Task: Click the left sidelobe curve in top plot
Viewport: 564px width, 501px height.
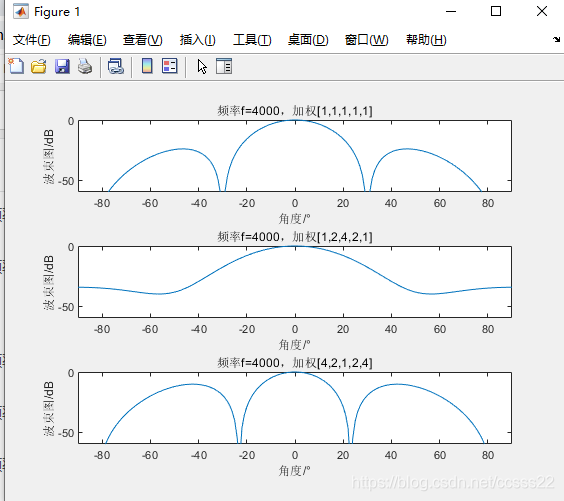Action: 183,149
